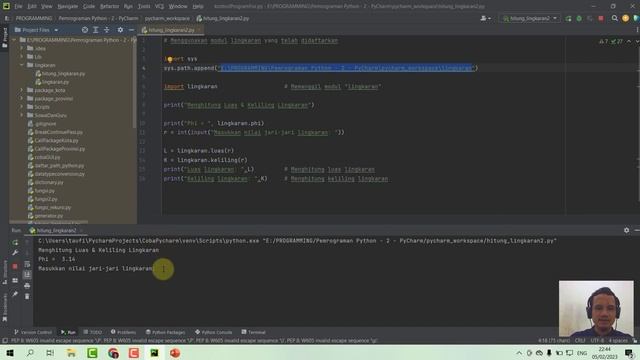Click the orange updates icon in top toolbar
The width and height of the screenshot is (640, 360).
click(x=625, y=18)
